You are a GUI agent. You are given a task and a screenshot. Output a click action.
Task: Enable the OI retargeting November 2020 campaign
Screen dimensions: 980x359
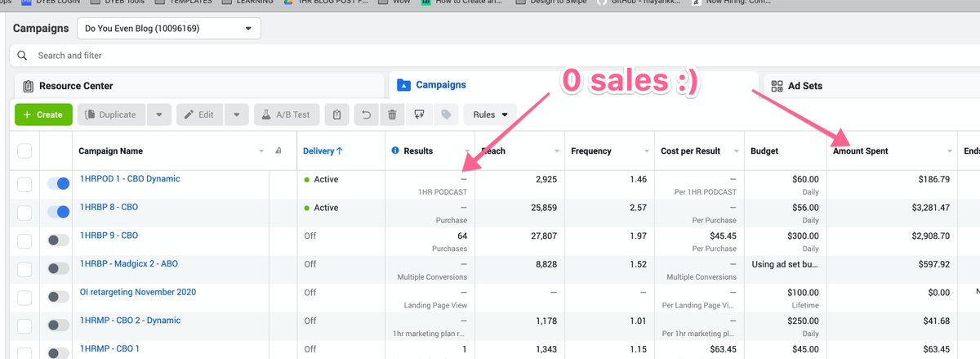[58, 297]
